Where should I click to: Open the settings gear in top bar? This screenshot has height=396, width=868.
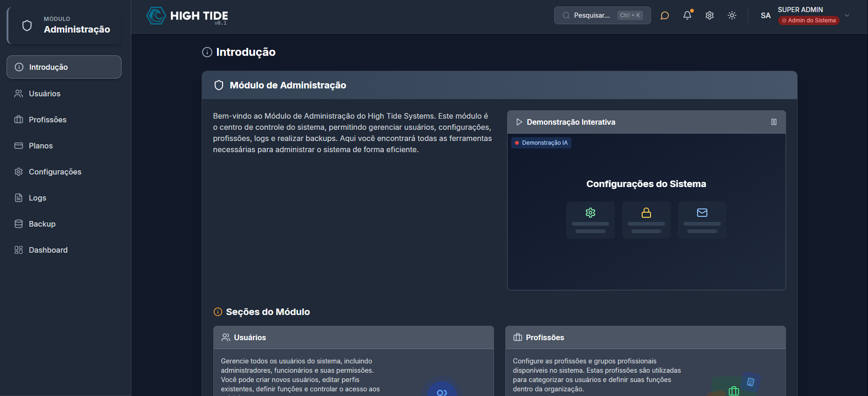click(710, 15)
